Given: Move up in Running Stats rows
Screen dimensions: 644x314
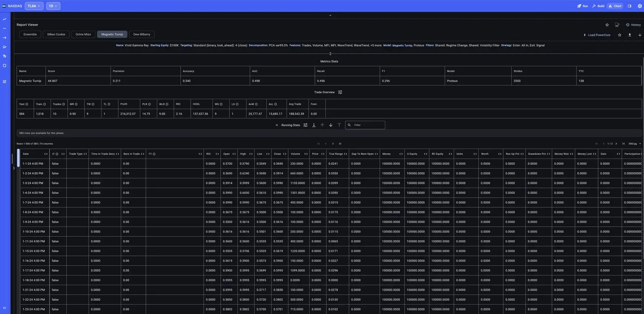Looking at the screenshot, I should click(x=322, y=125).
